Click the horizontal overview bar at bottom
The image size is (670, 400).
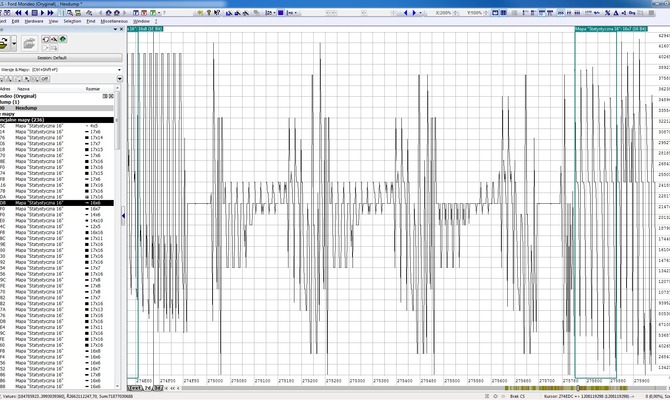point(400,387)
